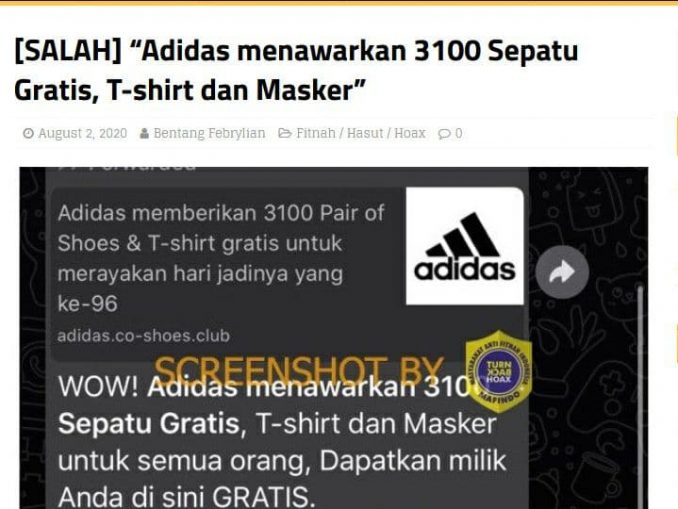Open the Fitnah / Hasut / Hoax category

361,133
